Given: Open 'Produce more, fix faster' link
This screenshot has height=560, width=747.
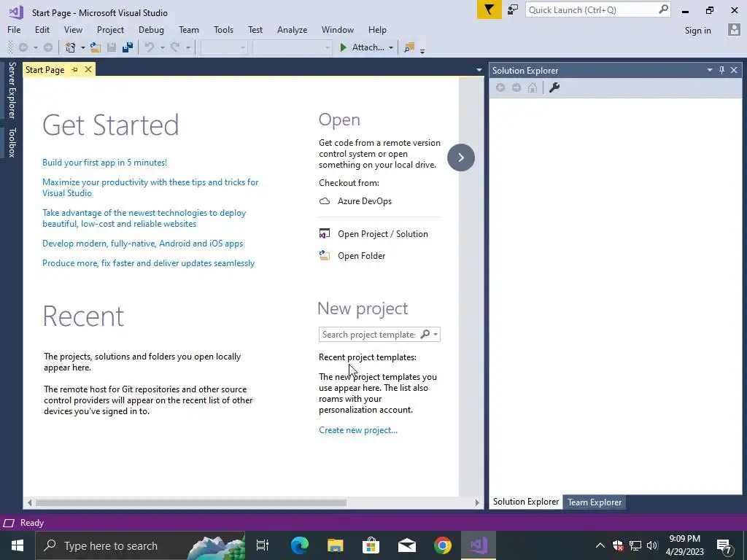Looking at the screenshot, I should pos(148,262).
